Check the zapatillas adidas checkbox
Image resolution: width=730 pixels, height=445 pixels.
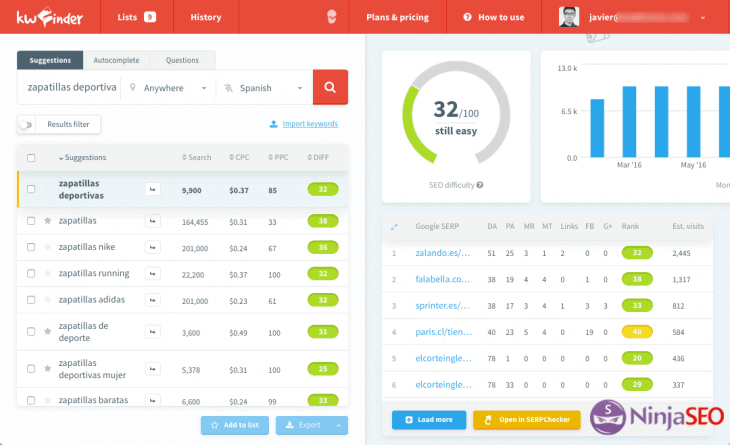pyautogui.click(x=31, y=300)
